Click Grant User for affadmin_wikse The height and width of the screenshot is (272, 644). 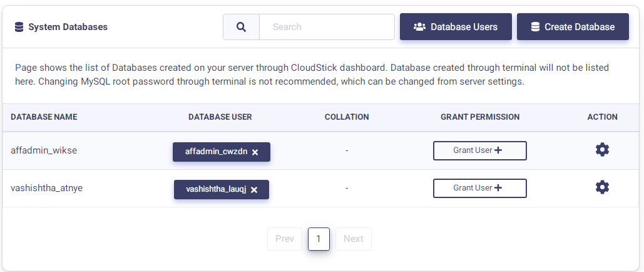click(x=479, y=150)
